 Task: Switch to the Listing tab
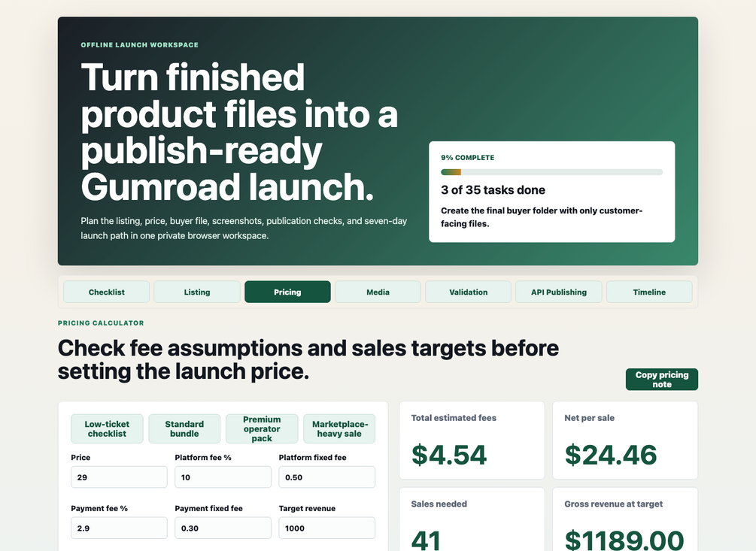coord(197,292)
